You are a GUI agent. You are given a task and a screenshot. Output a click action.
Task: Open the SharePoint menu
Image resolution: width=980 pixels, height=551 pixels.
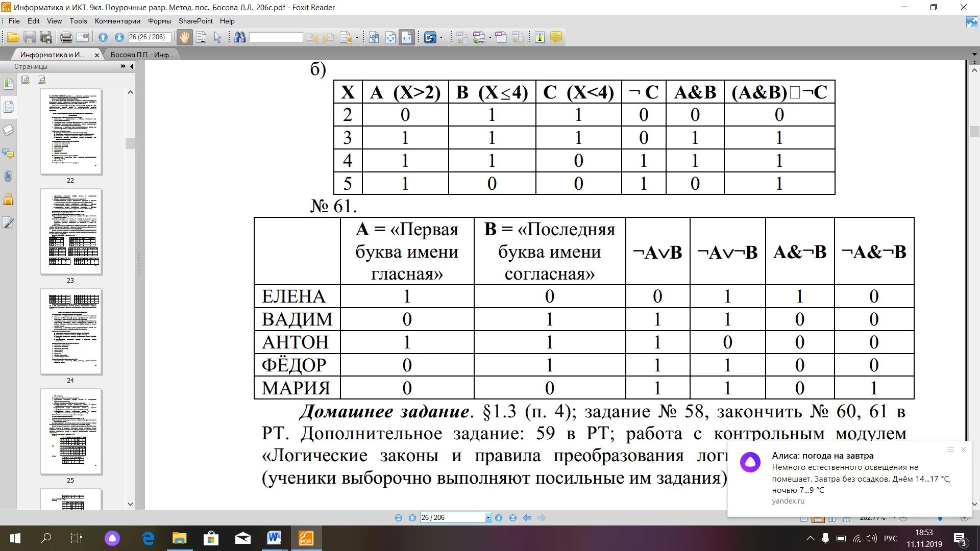tap(195, 21)
